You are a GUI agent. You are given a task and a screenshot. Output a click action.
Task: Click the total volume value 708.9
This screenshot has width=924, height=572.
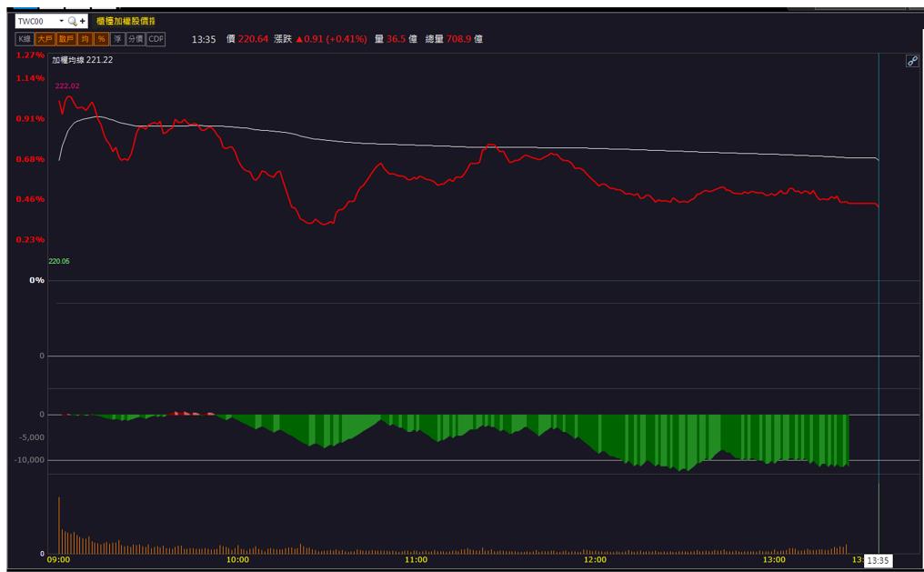(x=459, y=39)
